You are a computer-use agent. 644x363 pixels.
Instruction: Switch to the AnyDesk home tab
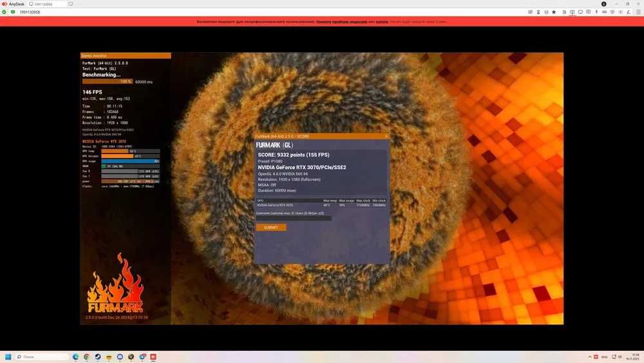pyautogui.click(x=13, y=4)
